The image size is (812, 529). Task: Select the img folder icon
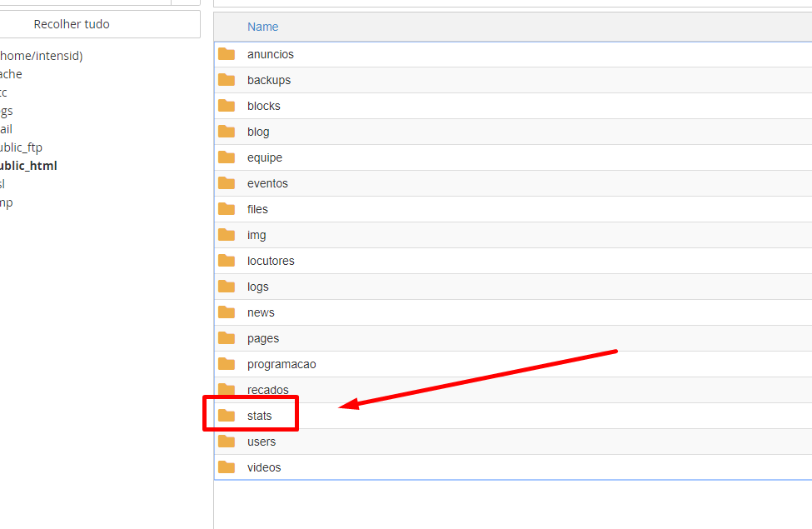pos(227,235)
